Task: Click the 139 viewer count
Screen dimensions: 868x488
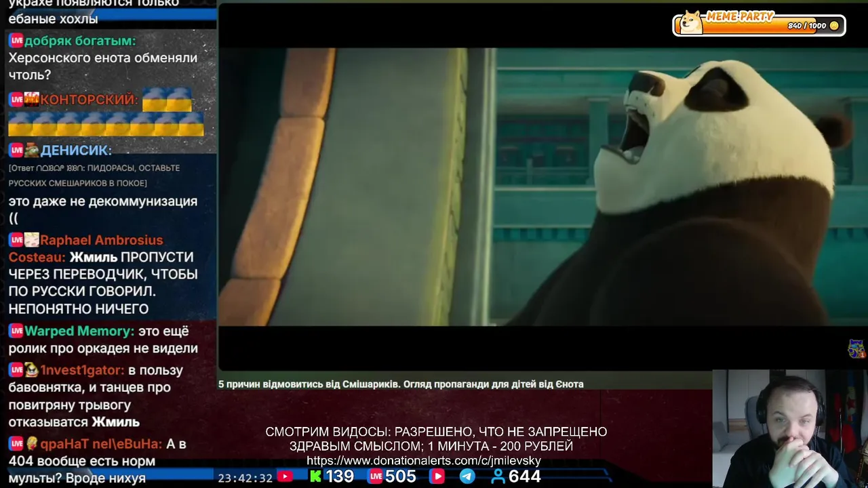Action: [340, 476]
